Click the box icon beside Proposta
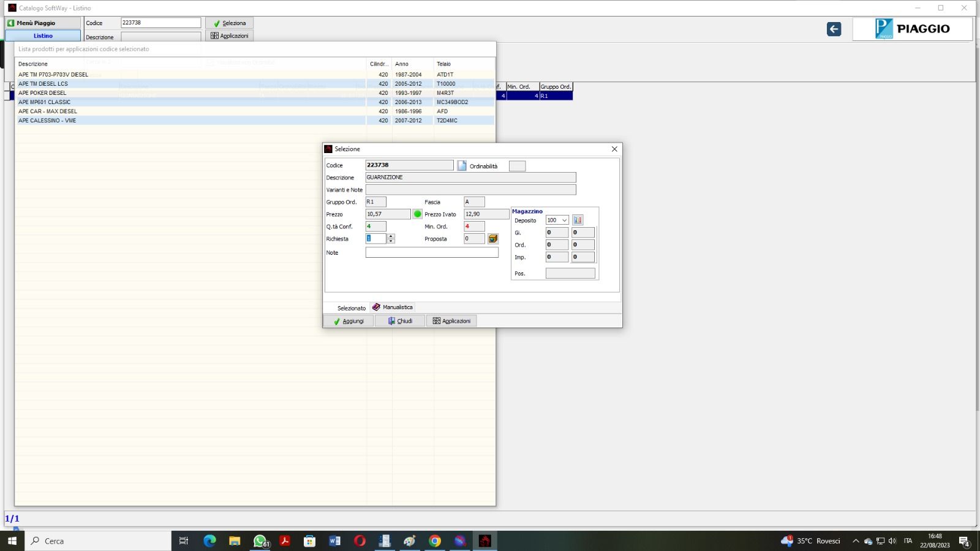The height and width of the screenshot is (551, 980). (493, 239)
